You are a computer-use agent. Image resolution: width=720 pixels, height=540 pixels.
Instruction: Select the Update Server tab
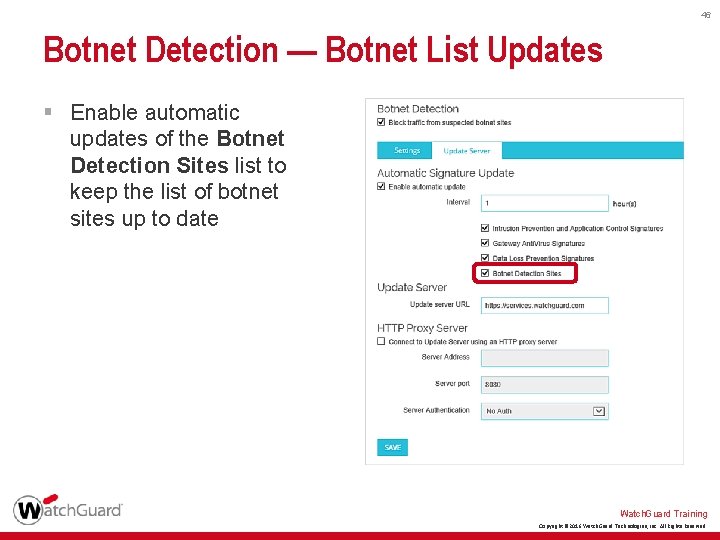point(467,151)
